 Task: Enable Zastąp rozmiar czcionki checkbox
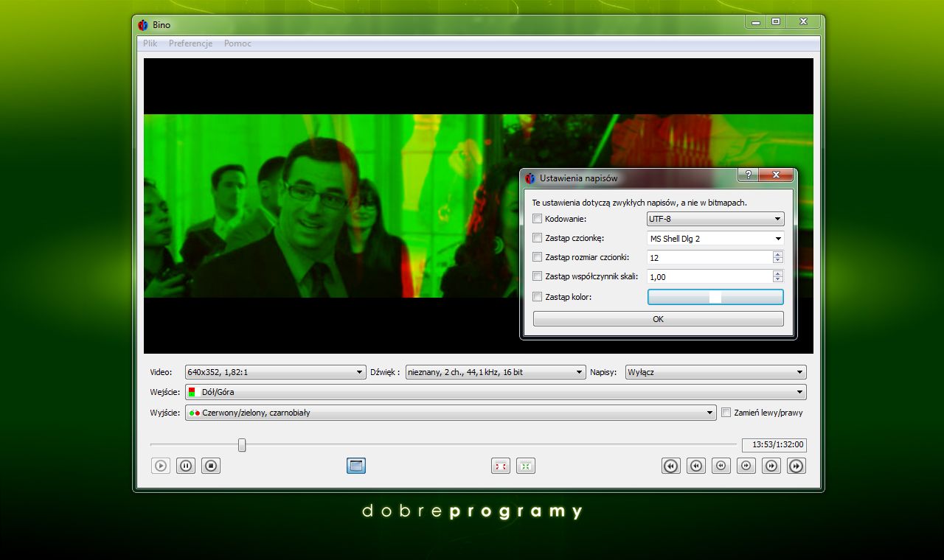538,257
